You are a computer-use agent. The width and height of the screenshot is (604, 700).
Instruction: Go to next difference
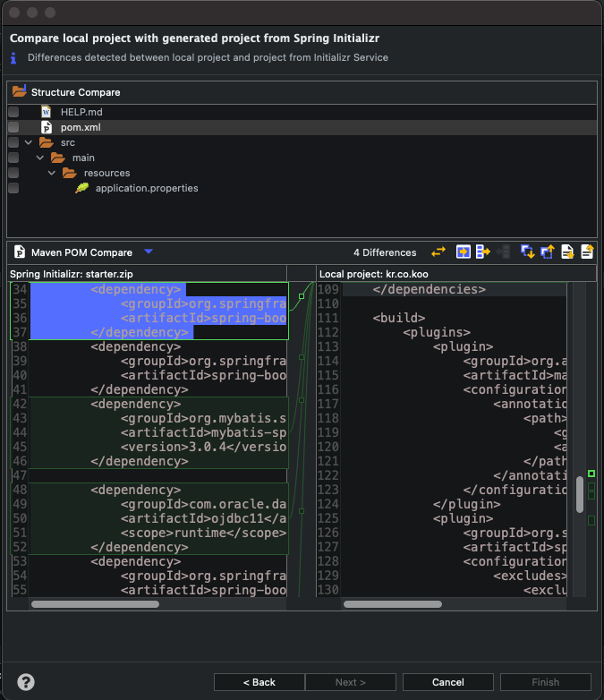(x=528, y=252)
